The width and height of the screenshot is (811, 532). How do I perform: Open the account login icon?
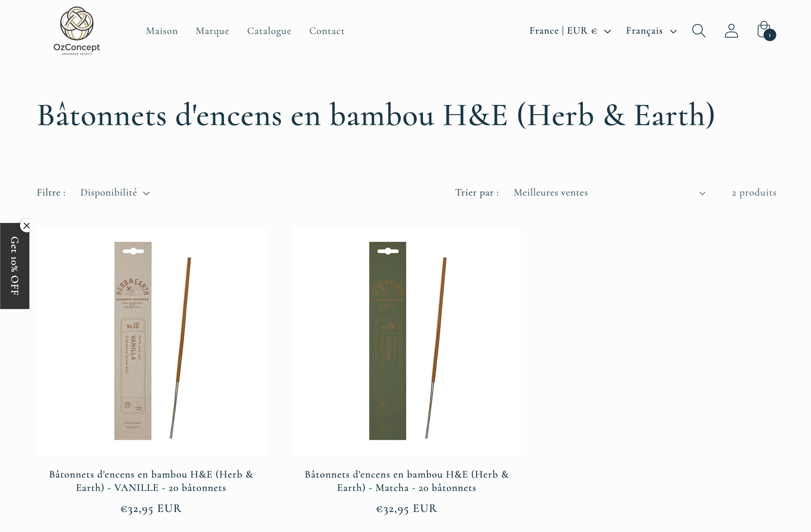coord(731,31)
